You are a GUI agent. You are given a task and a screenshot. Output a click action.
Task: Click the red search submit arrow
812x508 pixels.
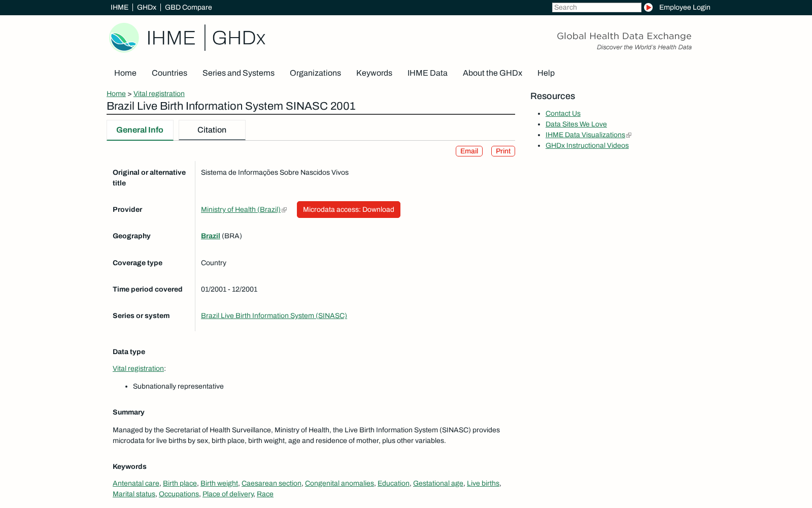point(648,7)
